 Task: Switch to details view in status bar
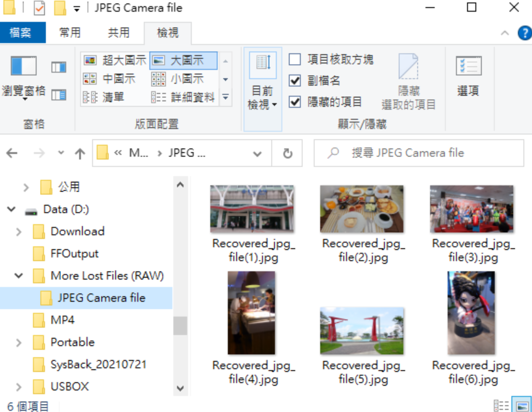click(x=501, y=405)
